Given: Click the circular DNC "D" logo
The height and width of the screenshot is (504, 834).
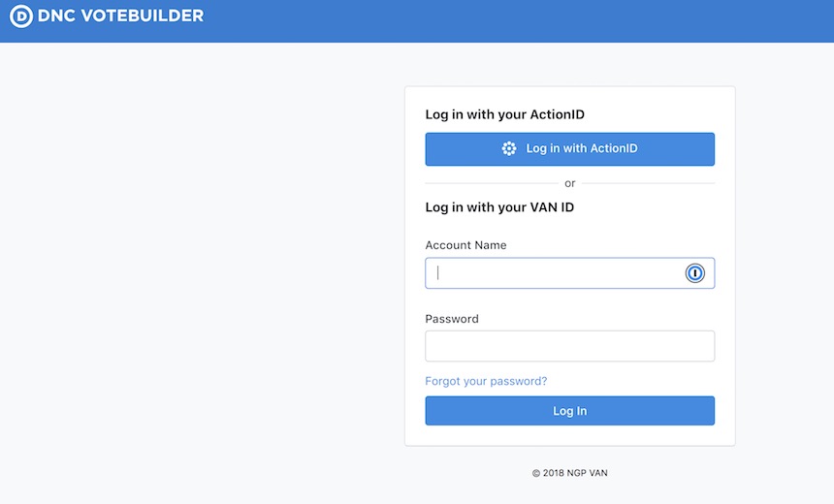Looking at the screenshot, I should point(21,16).
